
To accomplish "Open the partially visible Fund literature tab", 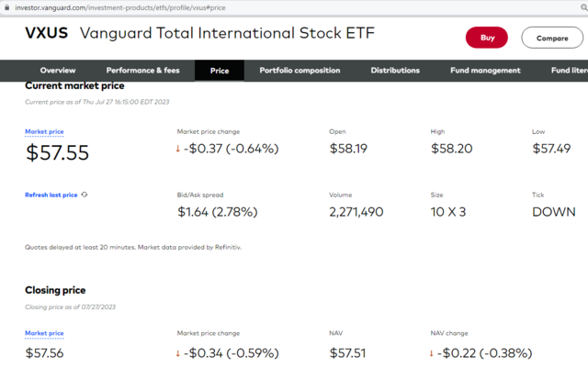I will tap(569, 71).
